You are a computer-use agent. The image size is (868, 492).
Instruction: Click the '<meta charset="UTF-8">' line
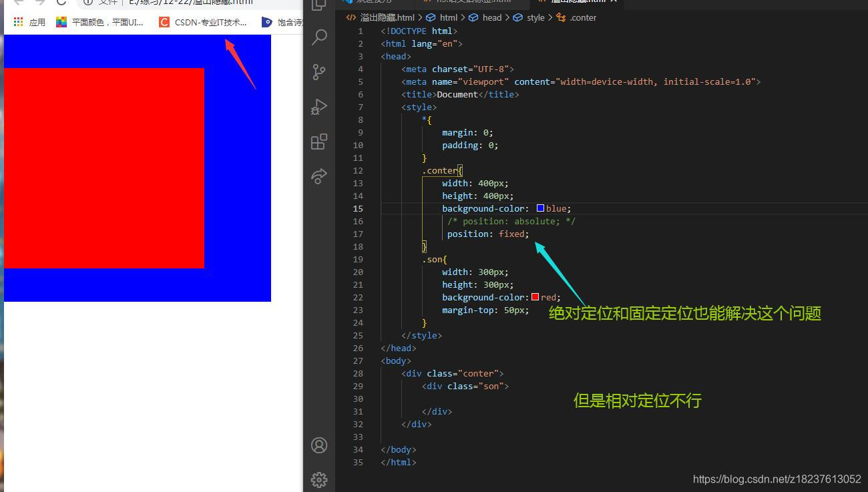458,69
